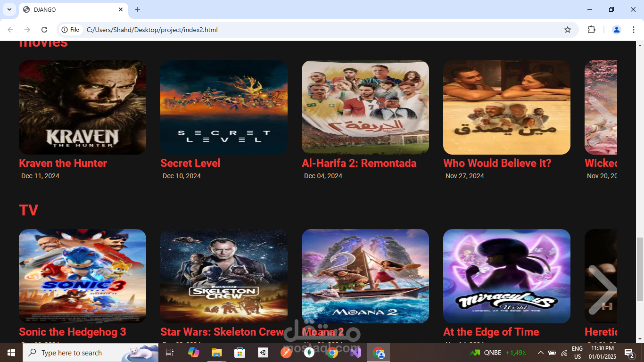644x362 pixels.
Task: Open Task View in taskbar
Action: click(x=170, y=353)
